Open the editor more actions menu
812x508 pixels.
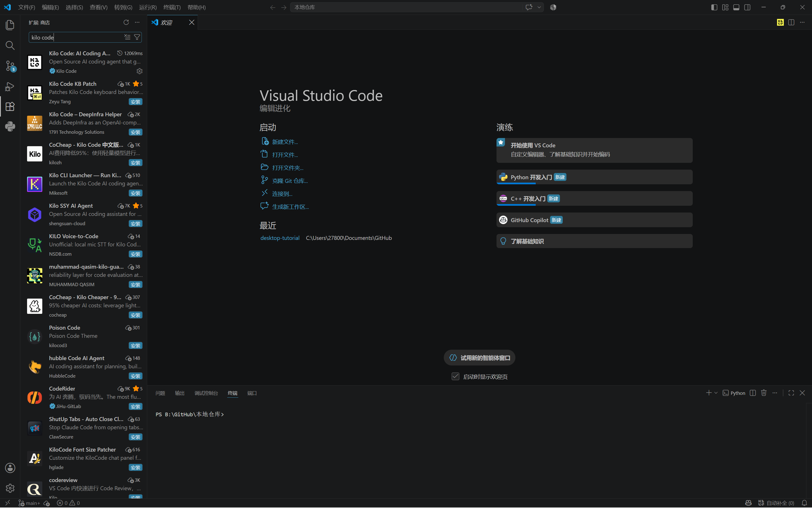802,22
